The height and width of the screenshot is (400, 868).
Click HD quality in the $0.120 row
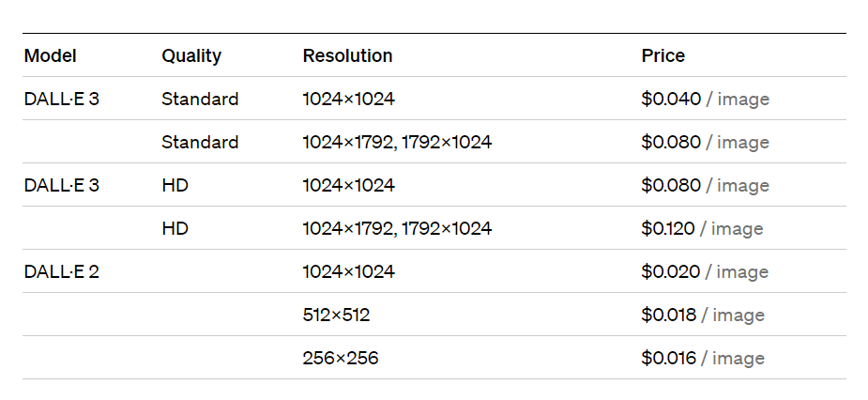[x=175, y=228]
